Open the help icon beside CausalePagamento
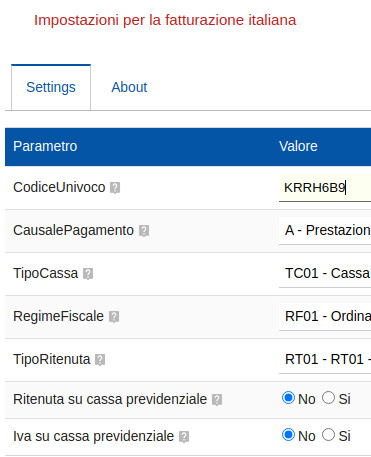Image resolution: width=371 pixels, height=457 pixels. [144, 230]
